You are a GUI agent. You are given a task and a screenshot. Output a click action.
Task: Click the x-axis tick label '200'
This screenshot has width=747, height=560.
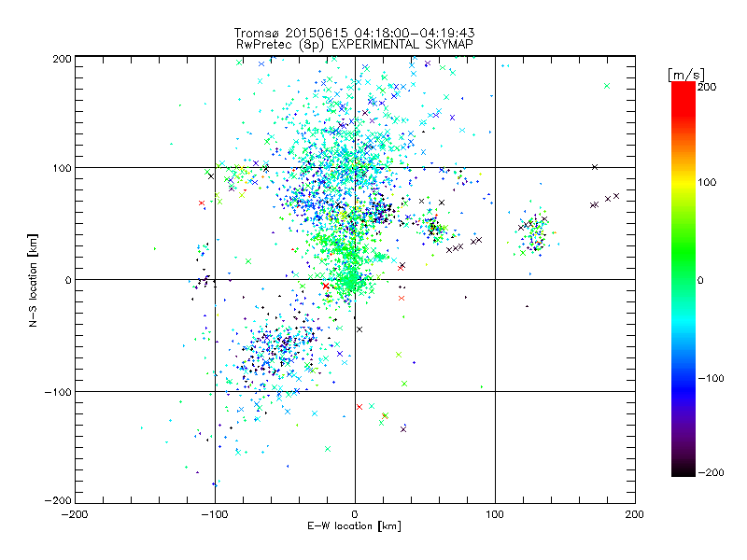point(635,514)
